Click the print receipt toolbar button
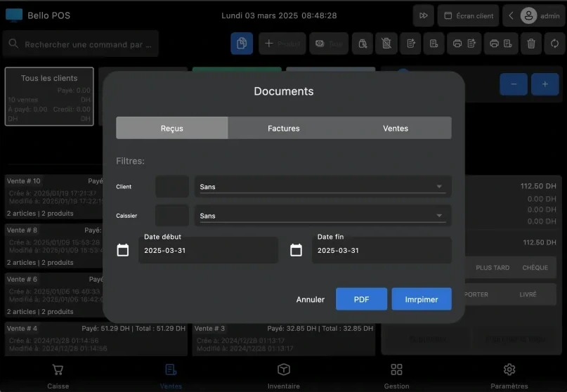This screenshot has width=567, height=392. (501, 44)
